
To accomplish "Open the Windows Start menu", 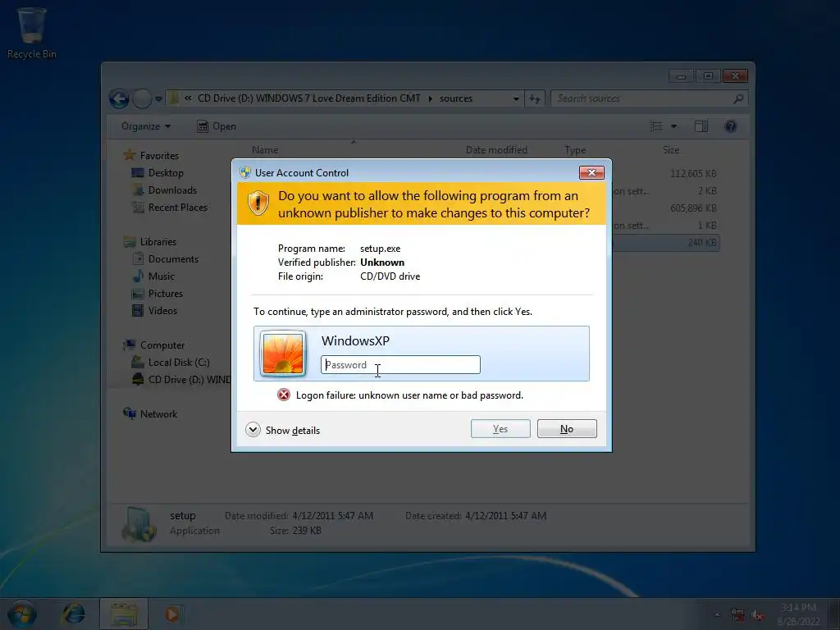I will 22,614.
